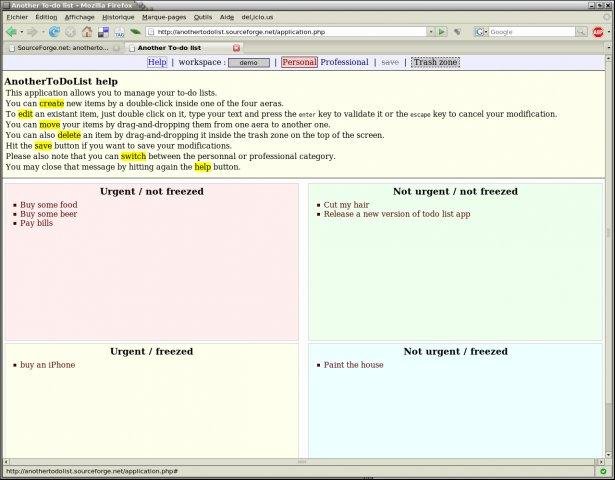Click the 'Buy some food' item

[49, 205]
